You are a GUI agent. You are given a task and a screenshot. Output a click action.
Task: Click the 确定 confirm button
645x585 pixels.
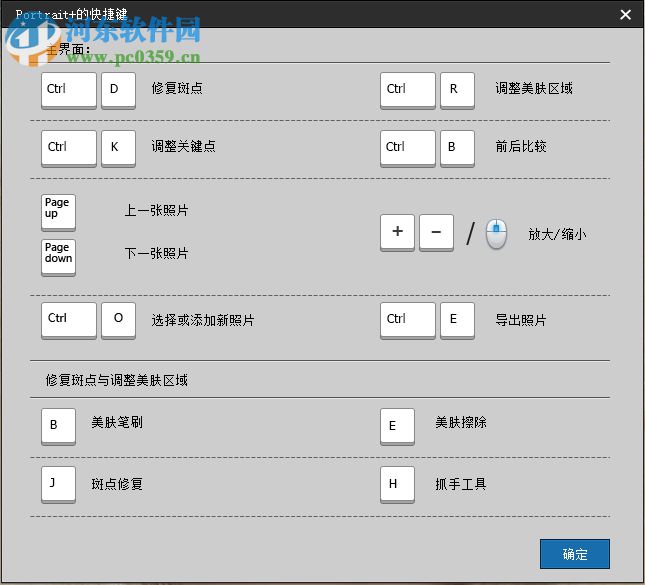coord(575,554)
